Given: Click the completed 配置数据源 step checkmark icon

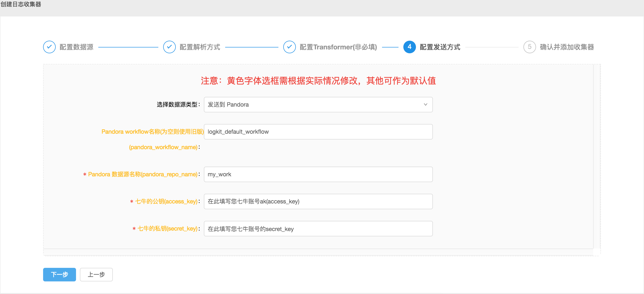Looking at the screenshot, I should tap(49, 47).
